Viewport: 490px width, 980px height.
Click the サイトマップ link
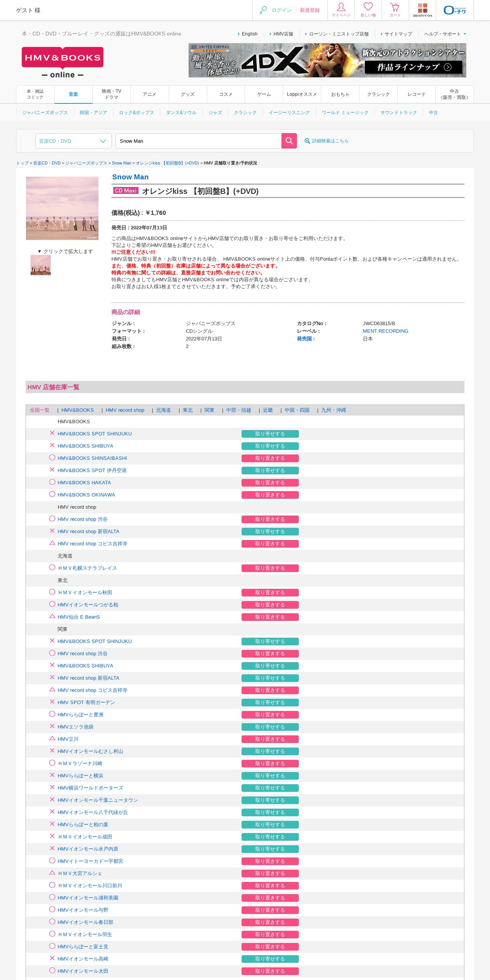398,34
